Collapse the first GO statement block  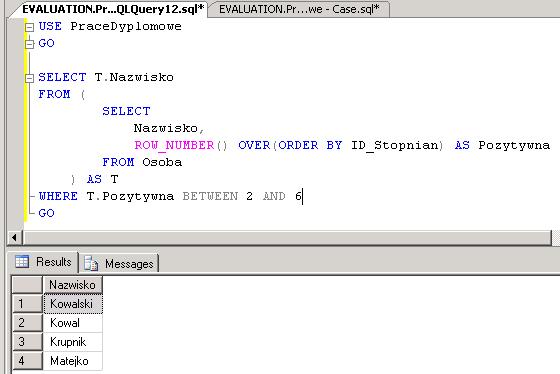pyautogui.click(x=30, y=44)
